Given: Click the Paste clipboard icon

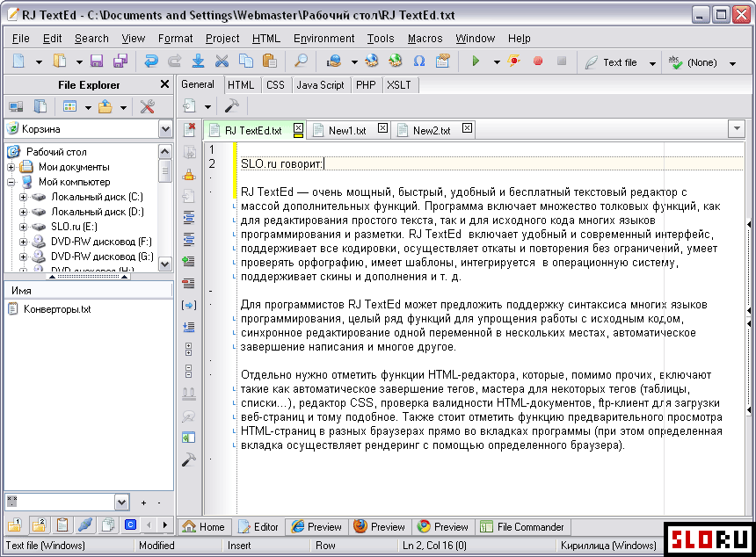Looking at the screenshot, I should point(269,61).
